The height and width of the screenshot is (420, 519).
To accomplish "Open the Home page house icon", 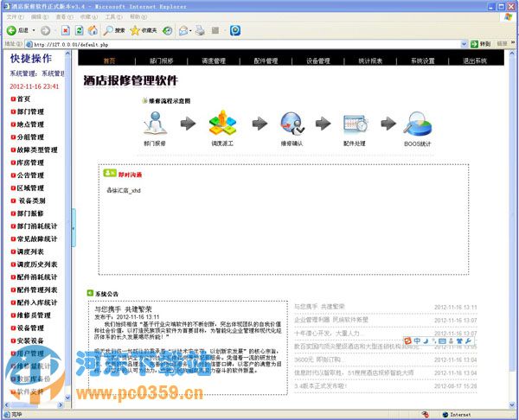I will (x=93, y=31).
